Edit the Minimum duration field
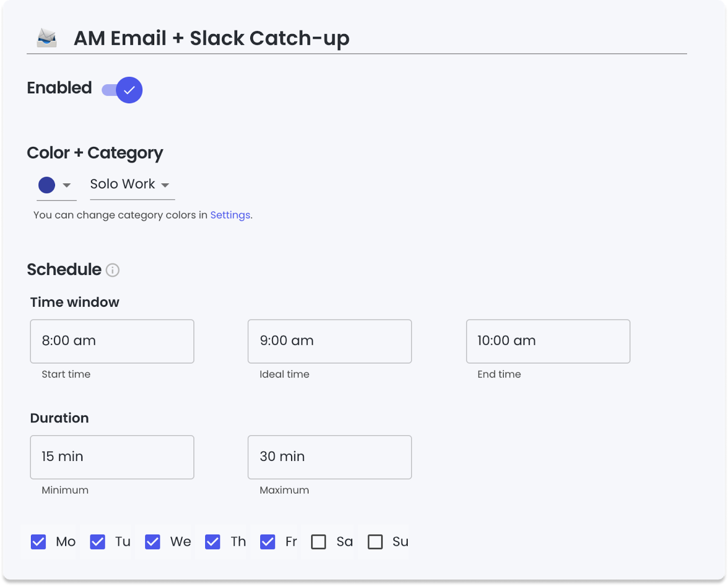728x586 pixels. click(x=112, y=457)
